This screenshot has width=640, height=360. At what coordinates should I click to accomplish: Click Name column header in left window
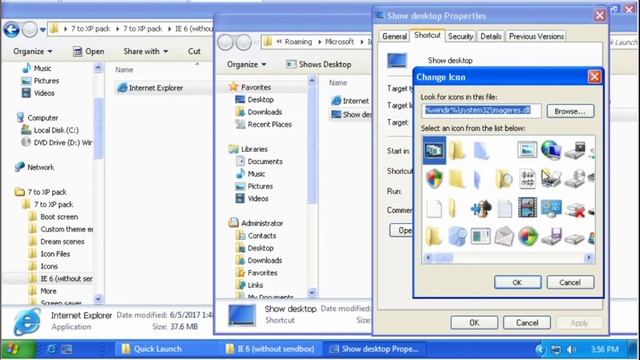124,70
